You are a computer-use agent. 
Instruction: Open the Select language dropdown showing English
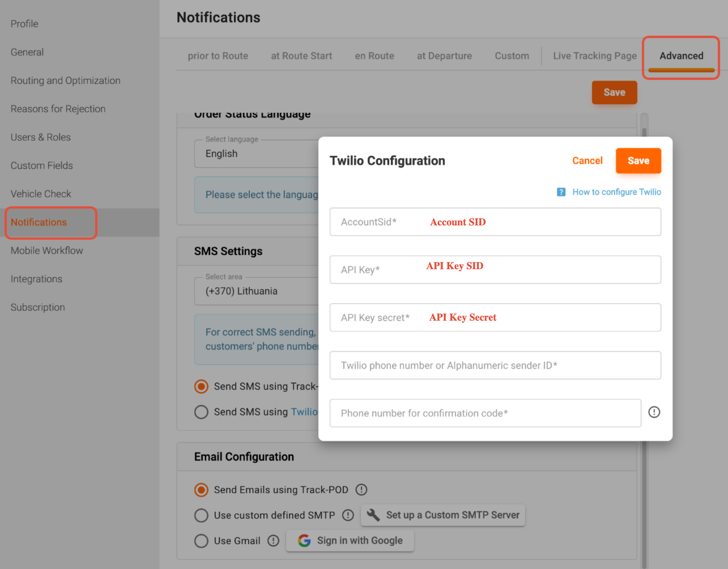point(257,154)
